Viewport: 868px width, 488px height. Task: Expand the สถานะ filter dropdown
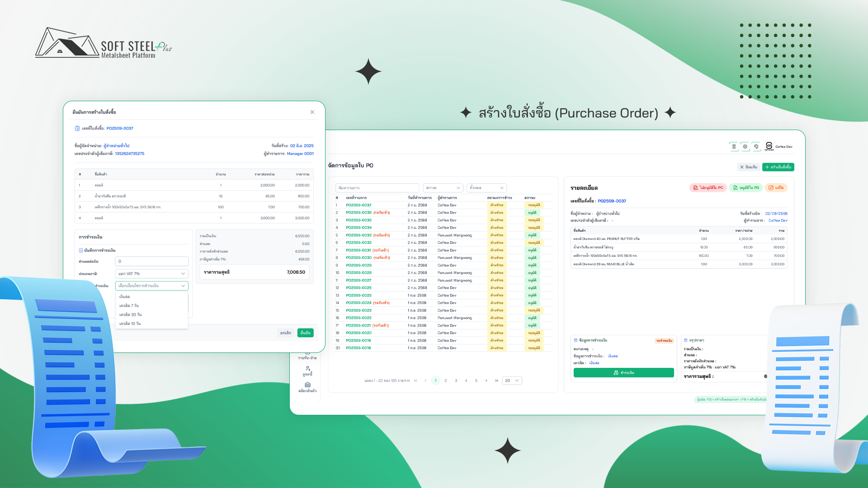tap(443, 188)
